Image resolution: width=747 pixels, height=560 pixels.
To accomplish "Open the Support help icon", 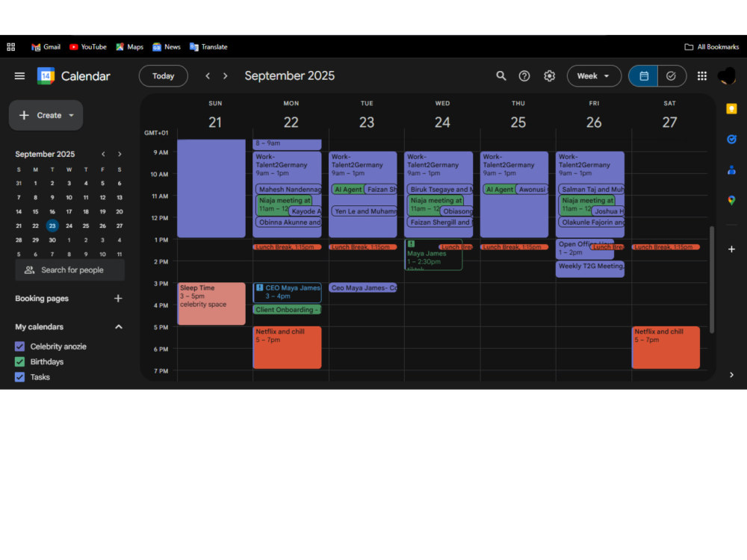I will pyautogui.click(x=524, y=75).
